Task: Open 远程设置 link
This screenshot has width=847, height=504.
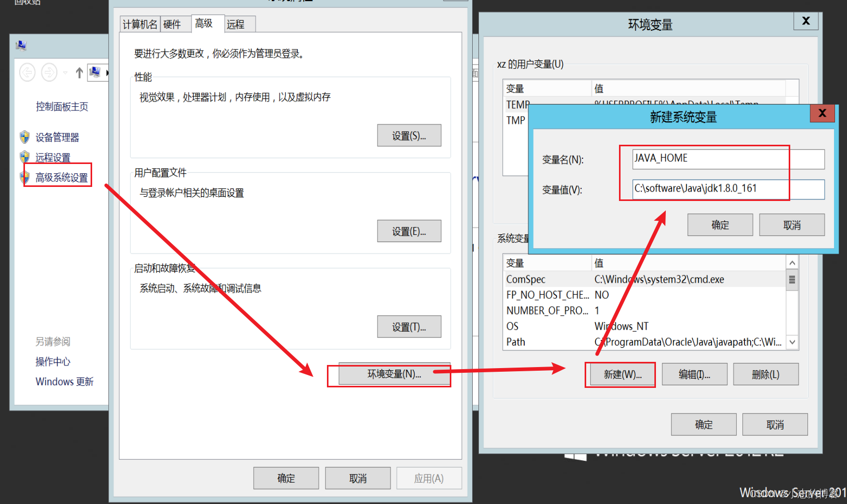Action: click(53, 157)
